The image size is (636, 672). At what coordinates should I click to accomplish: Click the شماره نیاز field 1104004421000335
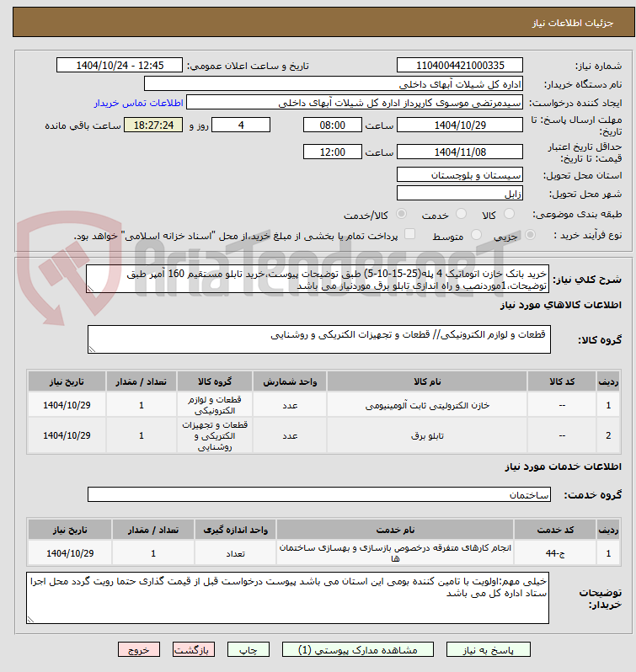point(460,65)
